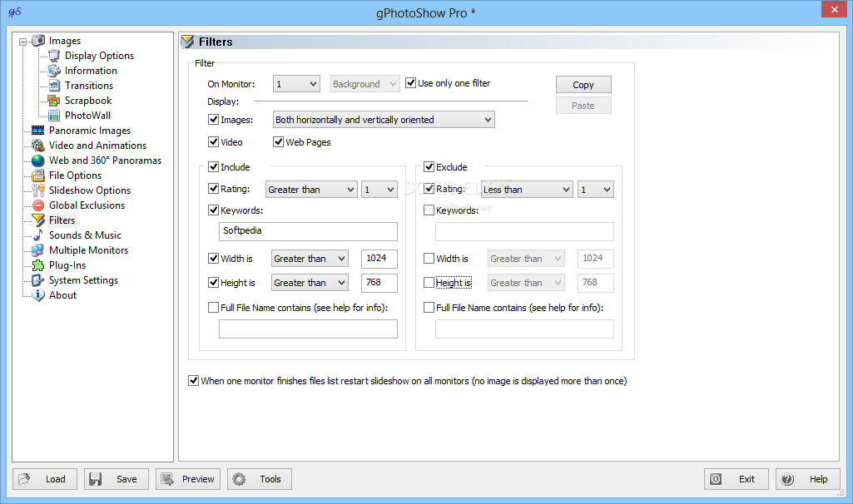Click the Web and 360° Panoramas globe icon
This screenshot has width=853, height=504.
[38, 161]
